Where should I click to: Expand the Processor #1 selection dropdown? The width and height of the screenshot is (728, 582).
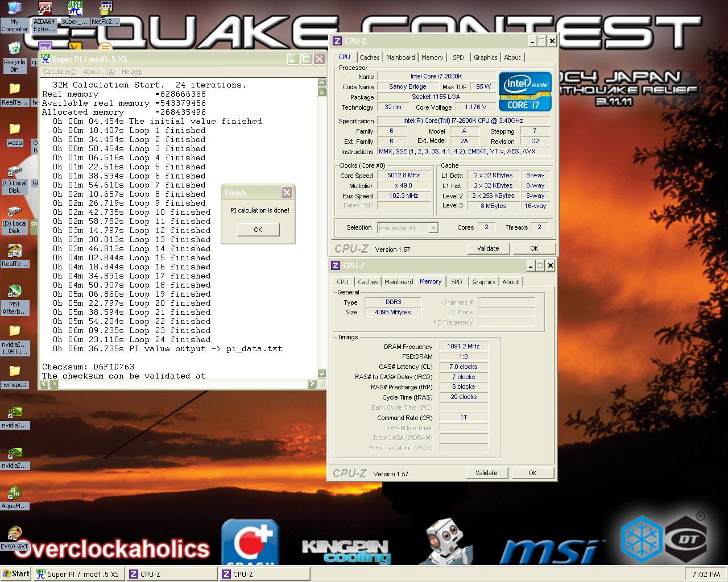(433, 228)
